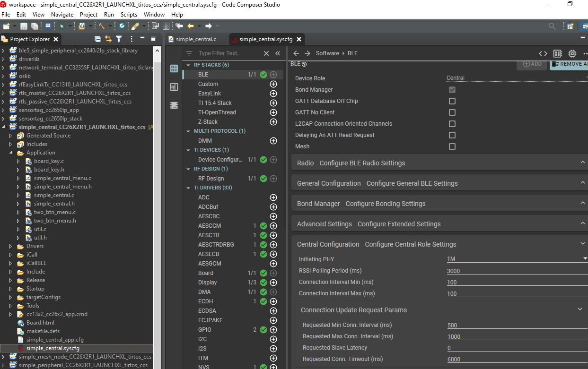Open the device view chip icon

(x=572, y=53)
